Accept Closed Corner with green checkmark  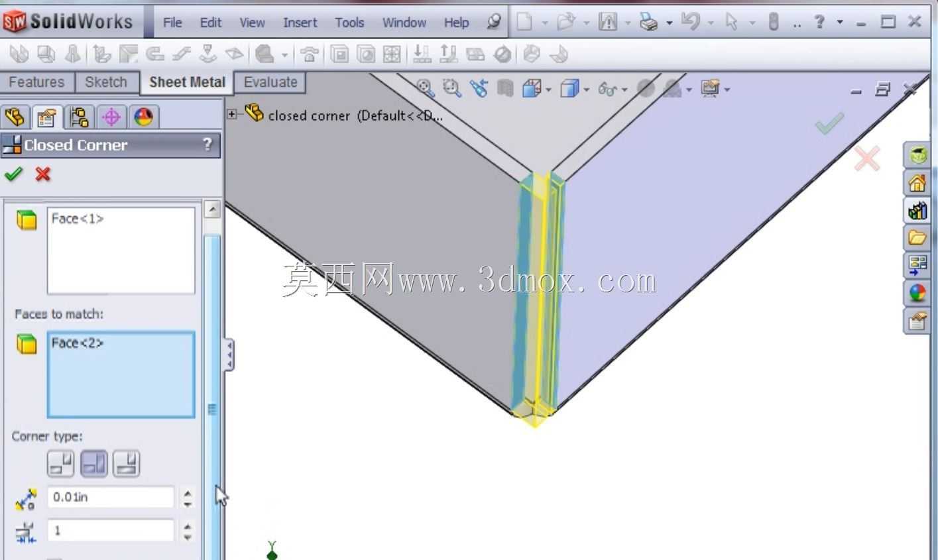(13, 174)
